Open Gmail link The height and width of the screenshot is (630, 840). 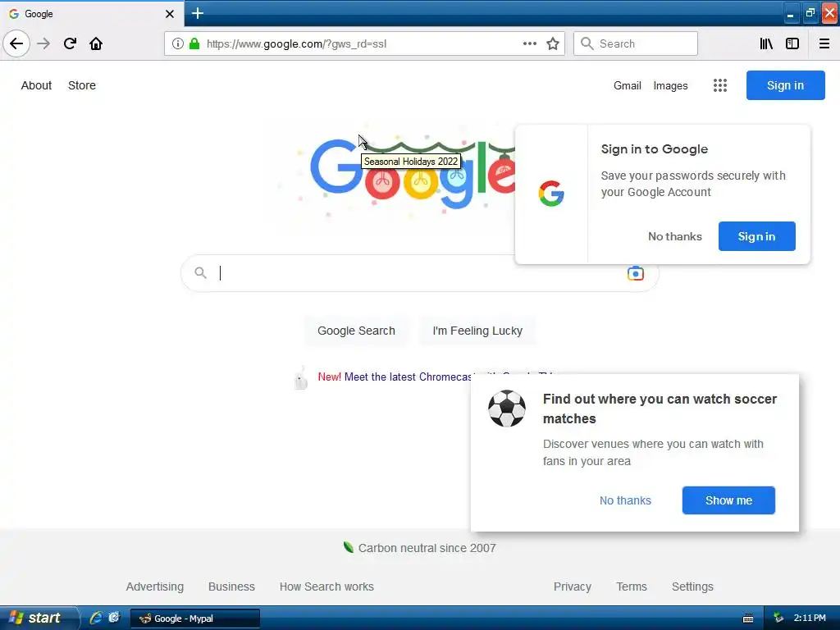tap(628, 85)
